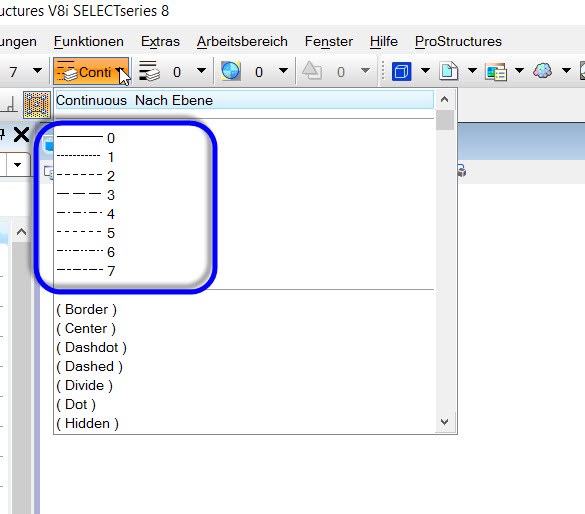Choose the ( Hidden ) line style
The height and width of the screenshot is (514, 585).
pos(87,423)
